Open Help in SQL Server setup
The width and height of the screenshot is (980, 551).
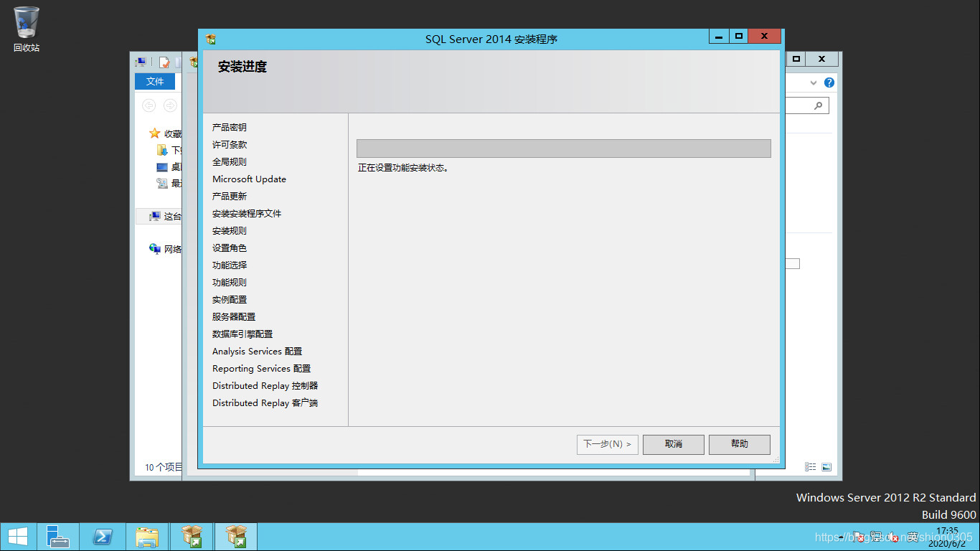point(740,444)
